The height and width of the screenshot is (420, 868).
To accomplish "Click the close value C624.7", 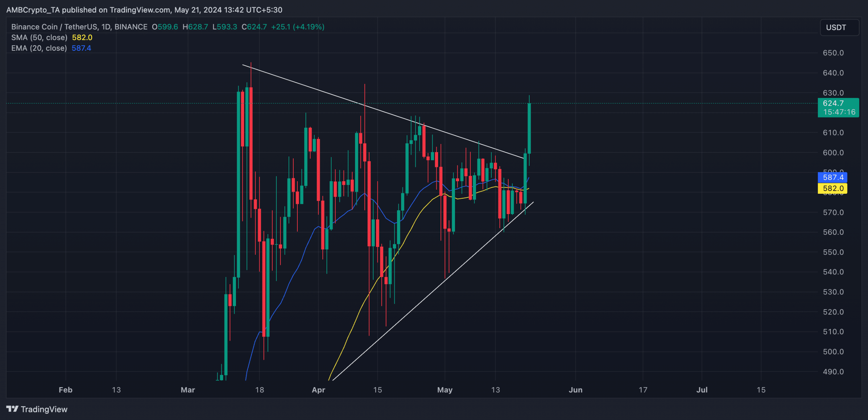I will pos(254,27).
